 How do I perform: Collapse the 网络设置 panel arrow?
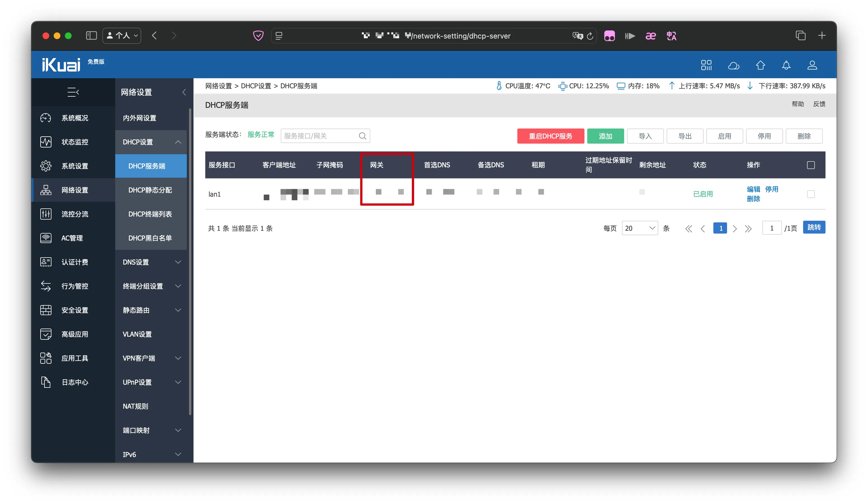tap(184, 92)
